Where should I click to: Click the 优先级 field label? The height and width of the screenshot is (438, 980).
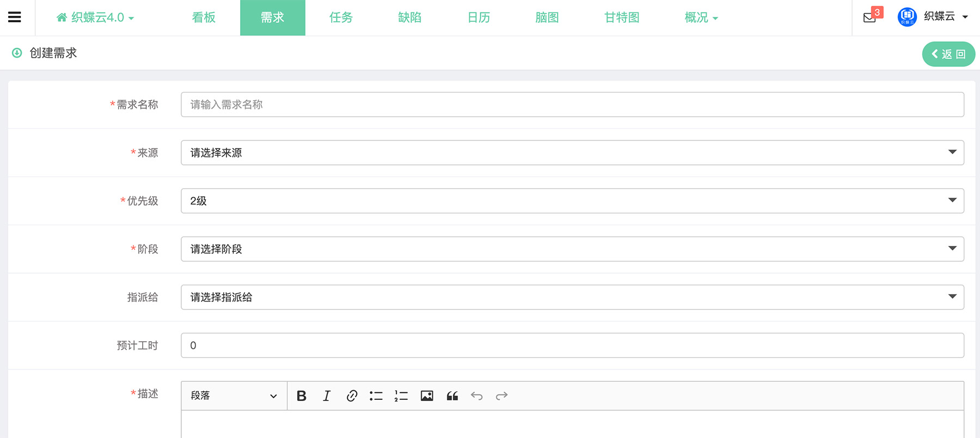tap(143, 201)
